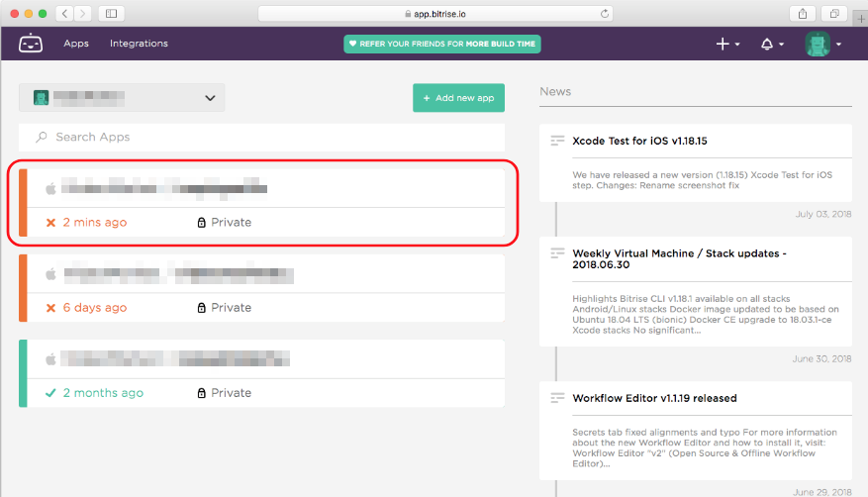The width and height of the screenshot is (868, 497).
Task: Click the Add new app button
Action: pyautogui.click(x=458, y=98)
